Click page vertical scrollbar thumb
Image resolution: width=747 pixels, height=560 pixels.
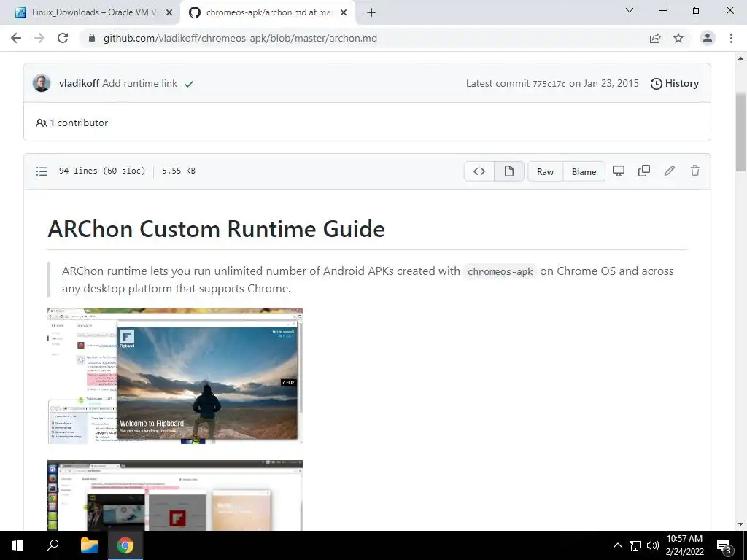click(x=740, y=133)
